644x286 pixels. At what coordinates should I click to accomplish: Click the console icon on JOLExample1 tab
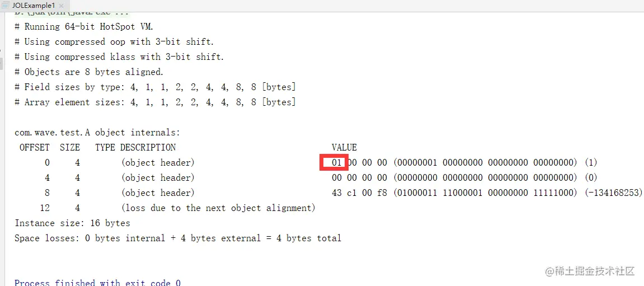click(x=6, y=6)
